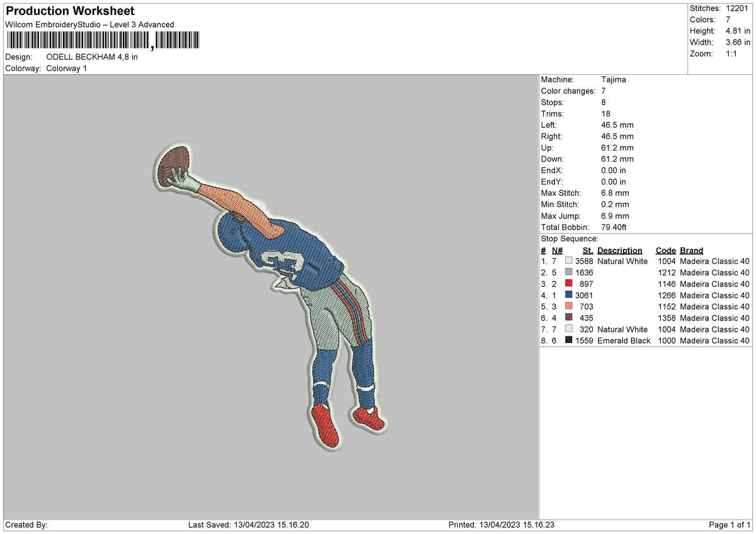Click the salmon swatch with 703 stitches
Screen dimensions: 756x534
[569, 306]
